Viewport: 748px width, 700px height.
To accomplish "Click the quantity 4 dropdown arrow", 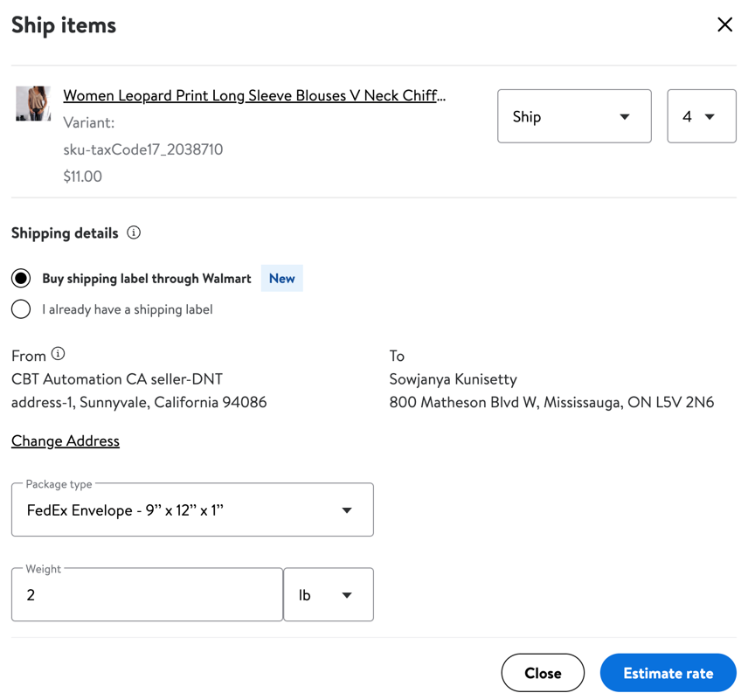I will pos(710,117).
